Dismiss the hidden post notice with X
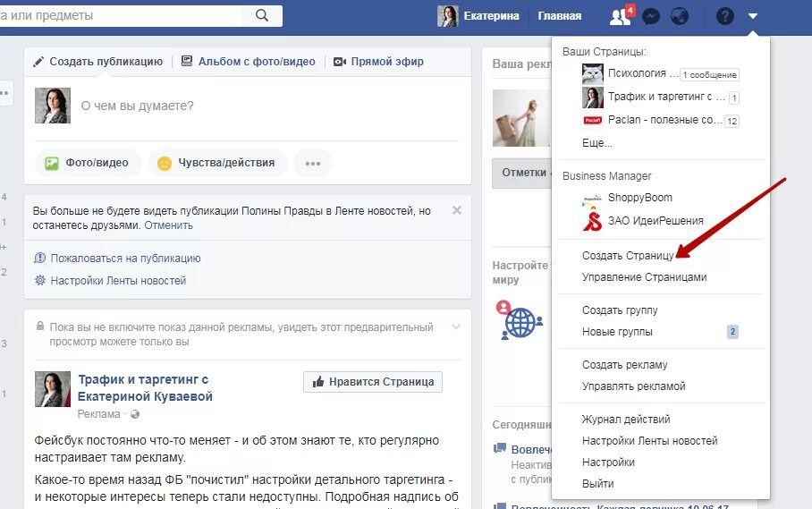Viewport: 812px width, 509px height. 457,210
